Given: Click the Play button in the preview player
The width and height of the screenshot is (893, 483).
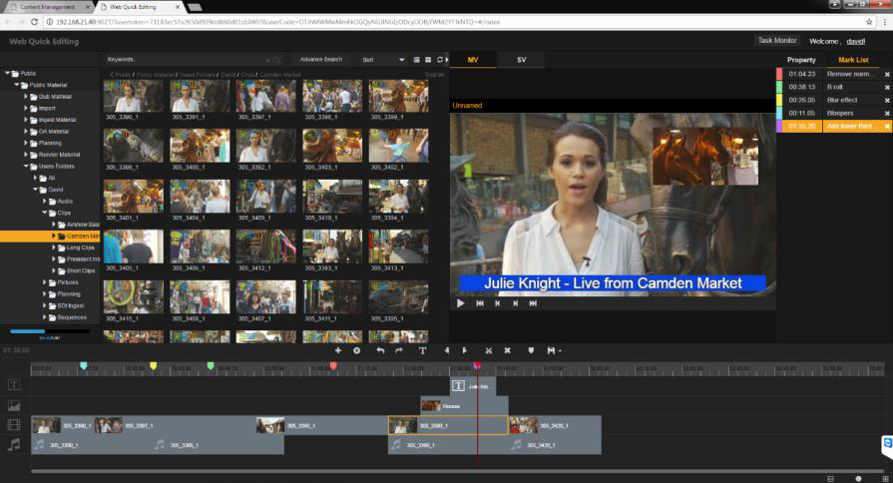Looking at the screenshot, I should pyautogui.click(x=460, y=302).
